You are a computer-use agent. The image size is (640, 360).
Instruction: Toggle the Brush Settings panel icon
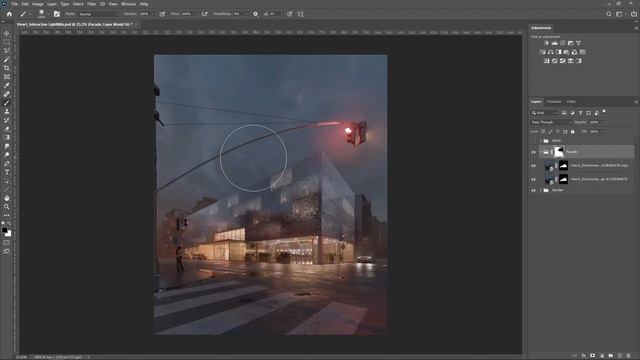coord(57,14)
